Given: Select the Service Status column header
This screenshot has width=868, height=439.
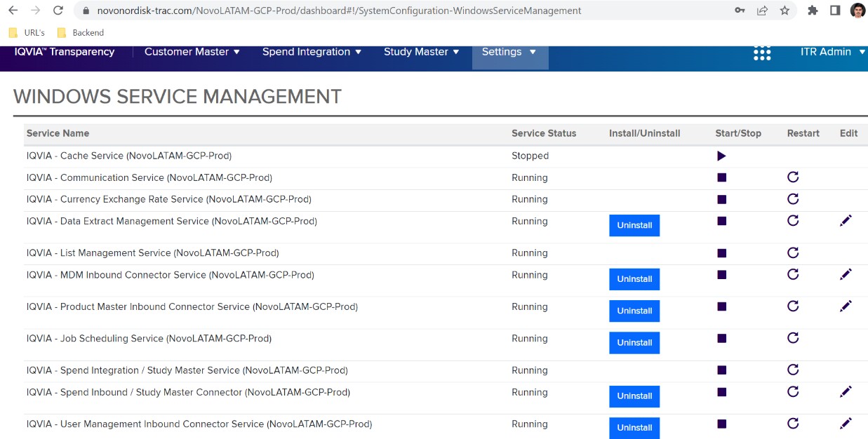Looking at the screenshot, I should [544, 133].
